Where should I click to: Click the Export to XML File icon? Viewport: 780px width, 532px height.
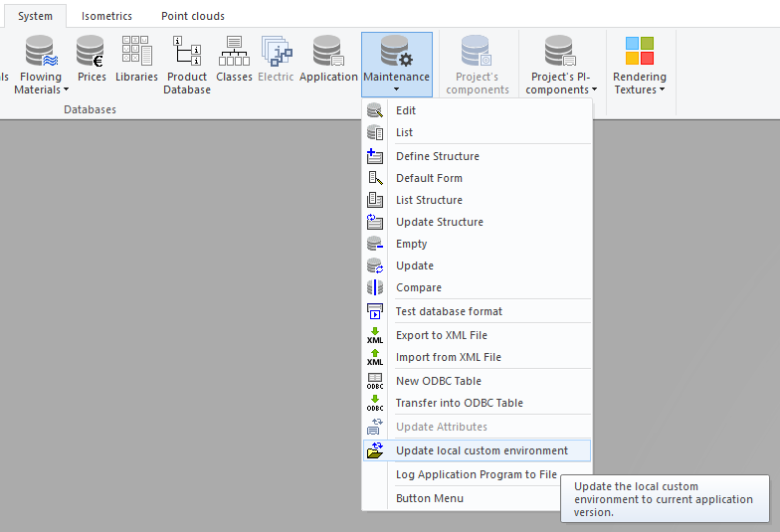(x=375, y=335)
